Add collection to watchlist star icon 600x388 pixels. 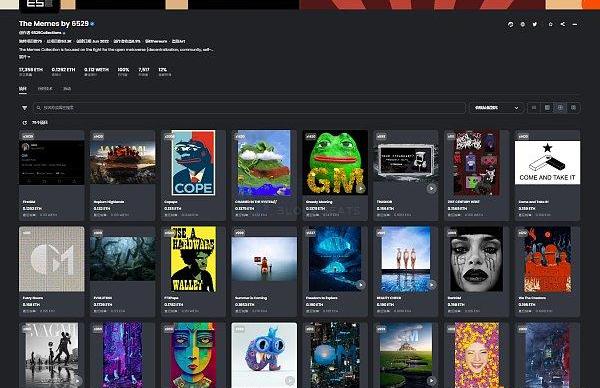pyautogui.click(x=550, y=24)
